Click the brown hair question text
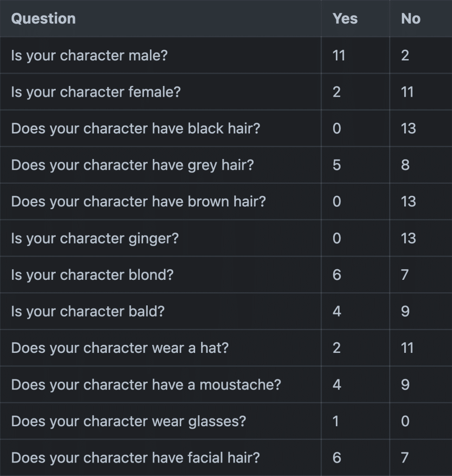452x476 pixels. (x=138, y=202)
